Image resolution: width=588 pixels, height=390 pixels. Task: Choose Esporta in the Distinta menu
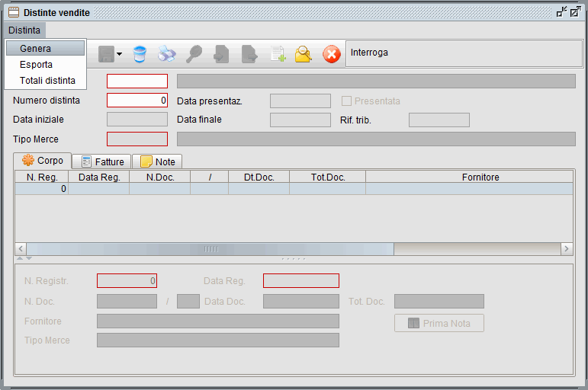[x=37, y=65]
